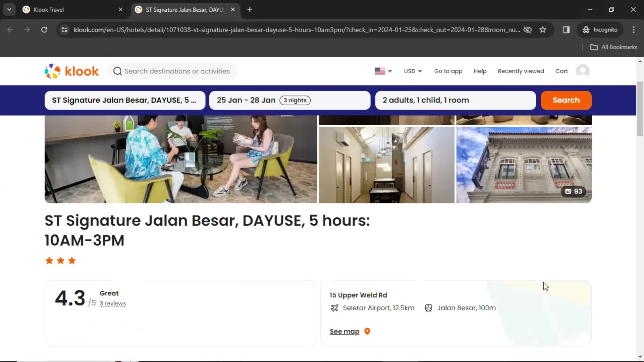This screenshot has width=644, height=362.
Task: Click the orange map pin icon
Action: (x=367, y=331)
